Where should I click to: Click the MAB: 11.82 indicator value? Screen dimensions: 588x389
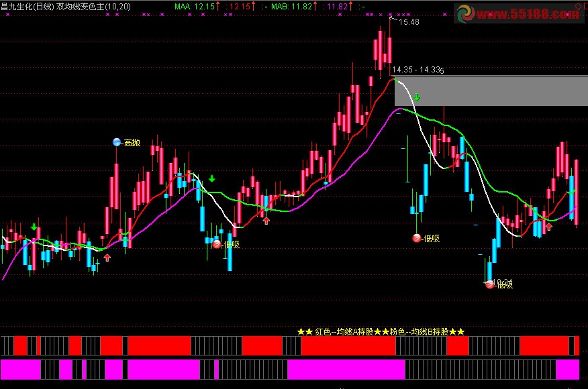291,6
